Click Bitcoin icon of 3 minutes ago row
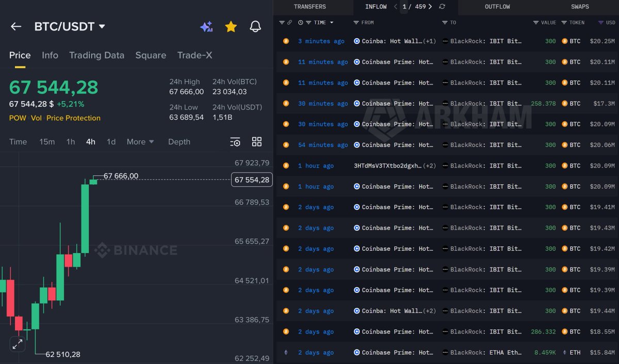 [x=286, y=41]
